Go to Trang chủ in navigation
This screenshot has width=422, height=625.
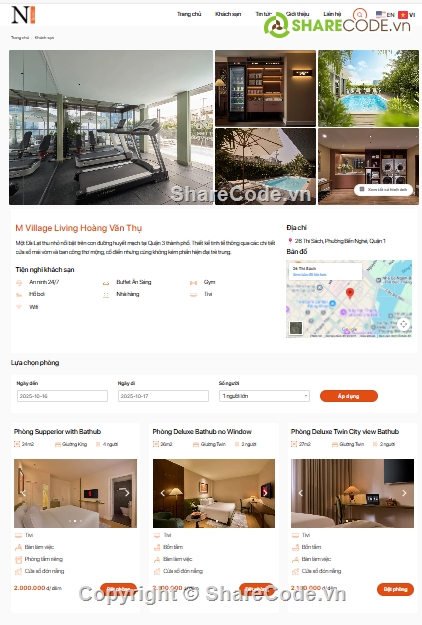[x=189, y=14]
